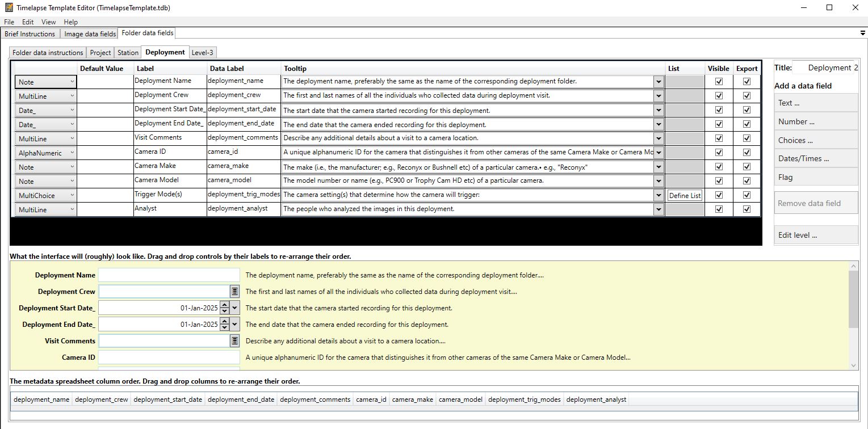Click the multiline editor icon beside Visit Comments field

point(234,340)
